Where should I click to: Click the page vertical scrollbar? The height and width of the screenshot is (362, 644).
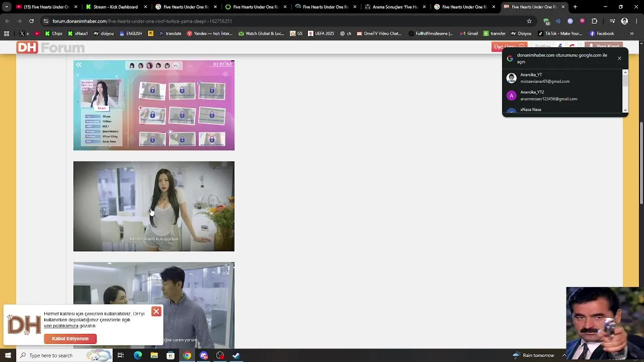point(641,163)
